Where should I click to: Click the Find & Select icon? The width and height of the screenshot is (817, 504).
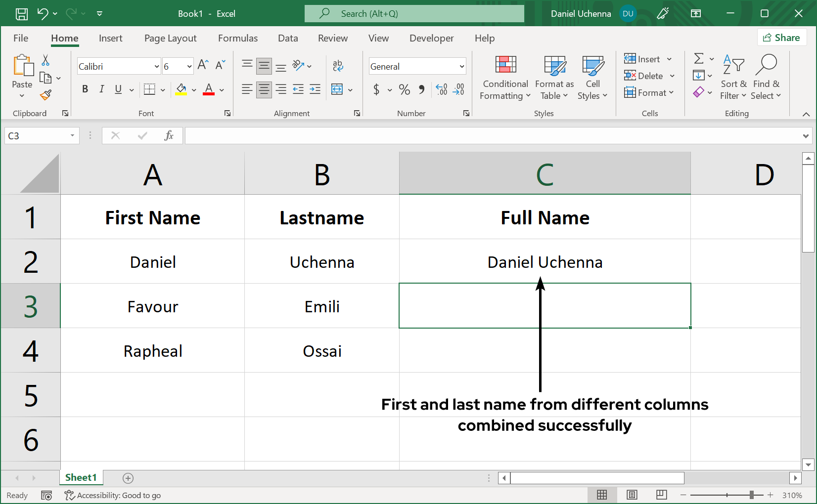point(766,77)
